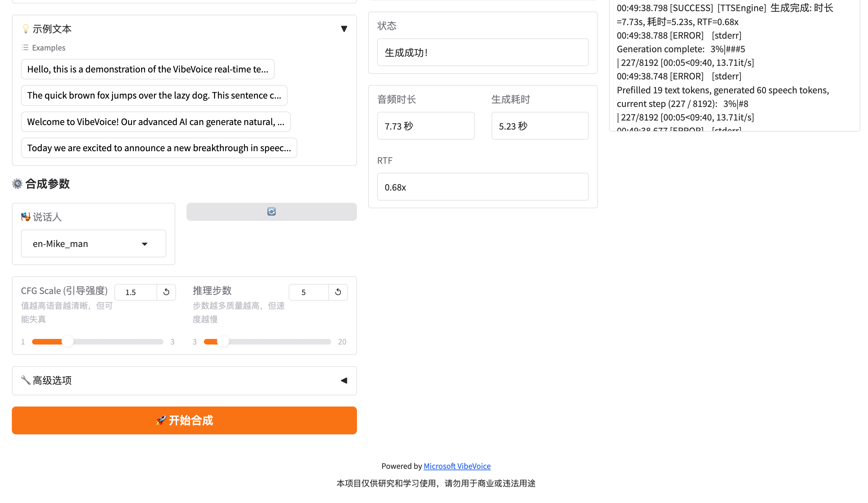This screenshot has height=503, width=868.
Task: Click the 推理步数 steps slider handle
Action: tap(223, 341)
